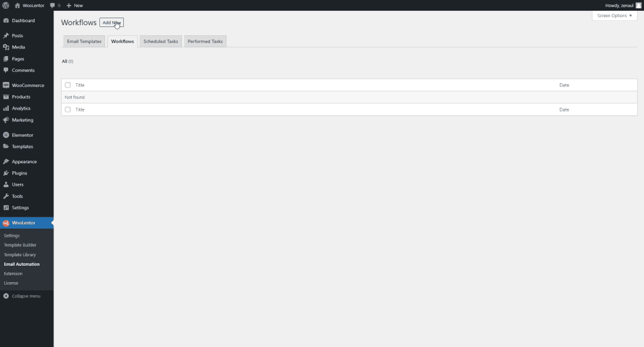Open the Elementor icon menu
The width and height of the screenshot is (644, 347).
[x=6, y=135]
